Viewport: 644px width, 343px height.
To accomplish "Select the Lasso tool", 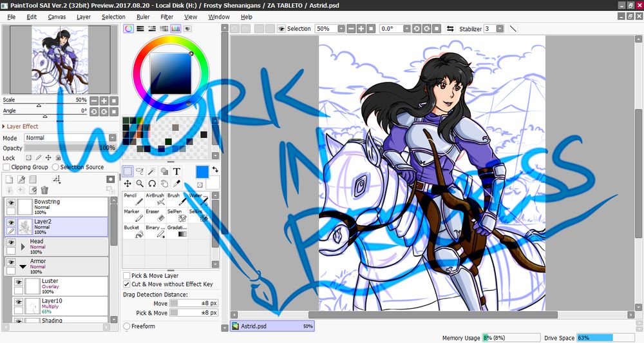I will [140, 171].
